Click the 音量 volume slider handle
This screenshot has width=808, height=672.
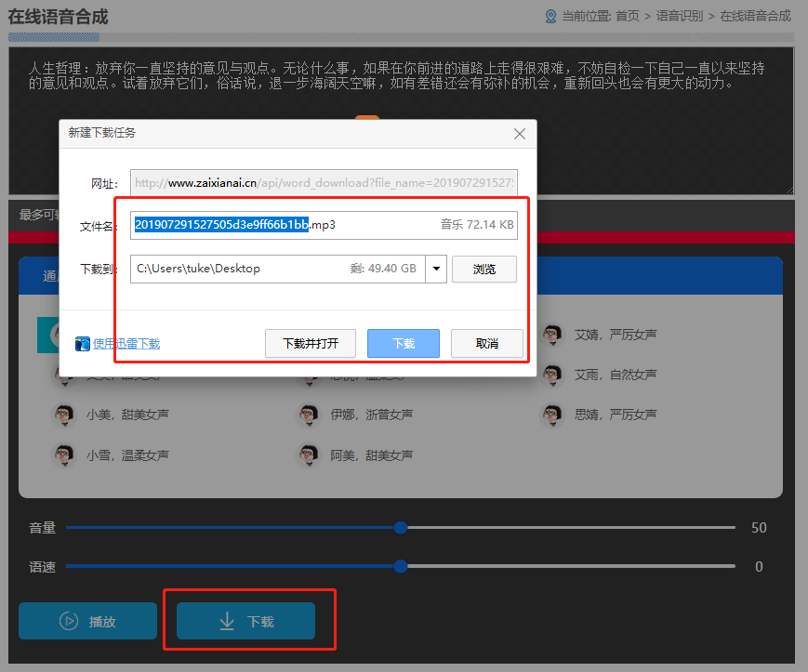[401, 527]
